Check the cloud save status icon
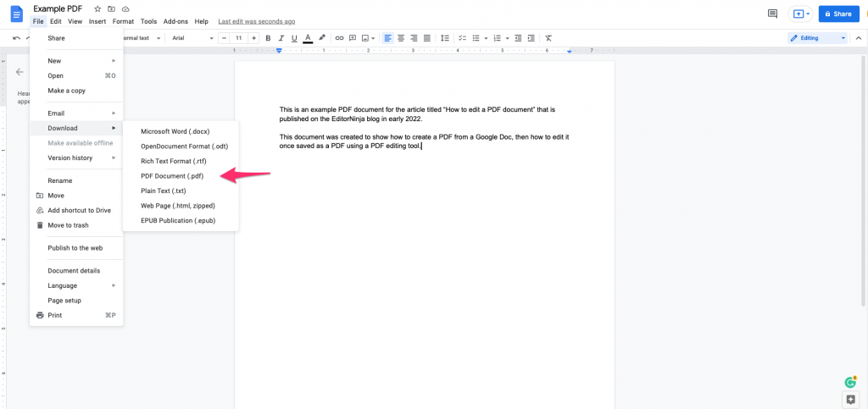Image resolution: width=868 pixels, height=409 pixels. 125,8
